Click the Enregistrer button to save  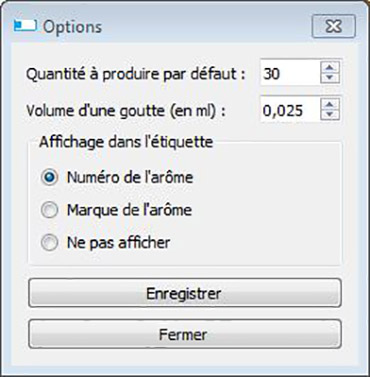pyautogui.click(x=185, y=293)
